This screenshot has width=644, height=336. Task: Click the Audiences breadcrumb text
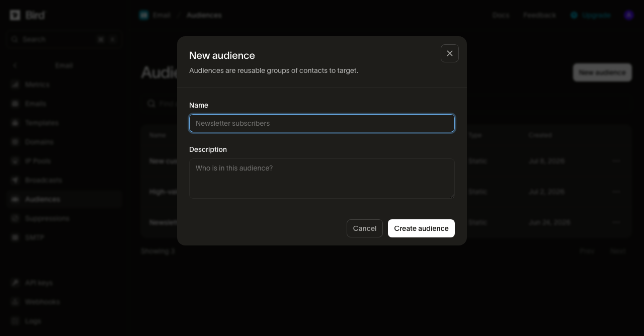click(204, 15)
